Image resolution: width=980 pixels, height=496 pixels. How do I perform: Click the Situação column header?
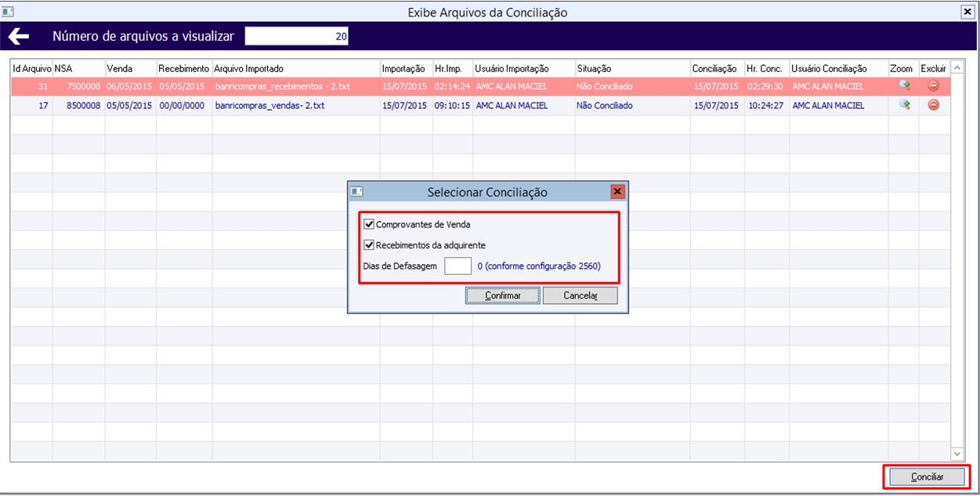click(632, 69)
